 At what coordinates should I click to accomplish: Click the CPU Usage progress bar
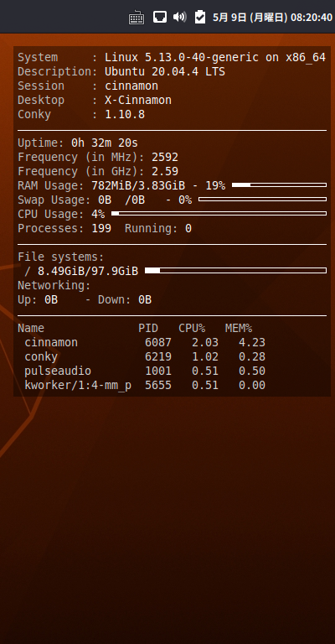219,214
